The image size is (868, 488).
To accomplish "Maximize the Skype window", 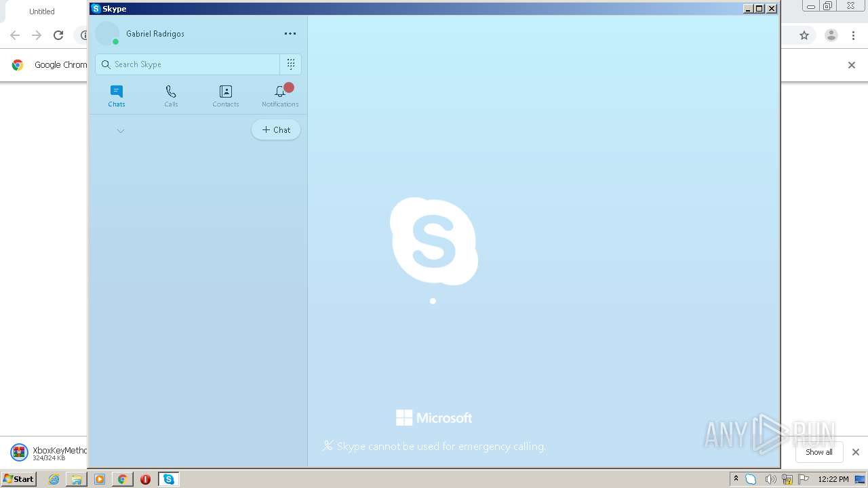I will (759, 9).
